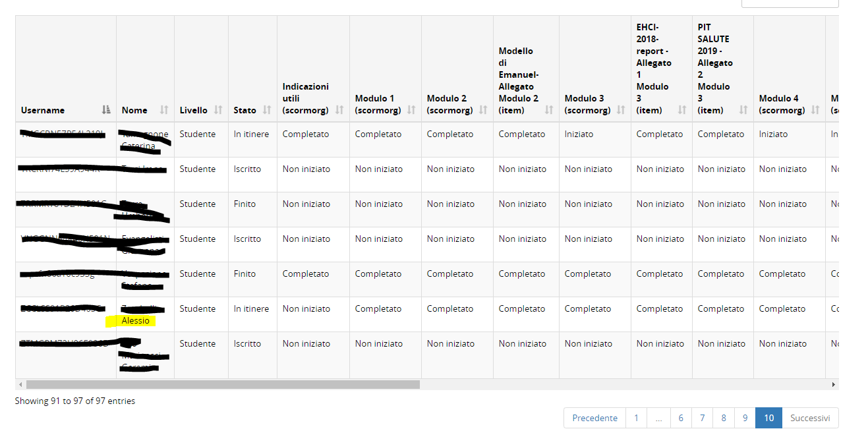This screenshot has width=868, height=433.
Task: Sort Modello di Emanuel-Allegato column
Action: point(549,110)
